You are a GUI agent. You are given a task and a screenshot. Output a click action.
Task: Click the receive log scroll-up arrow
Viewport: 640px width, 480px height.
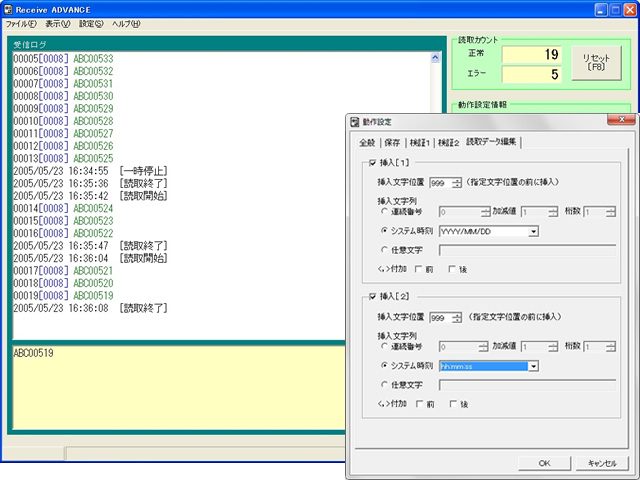pos(435,58)
